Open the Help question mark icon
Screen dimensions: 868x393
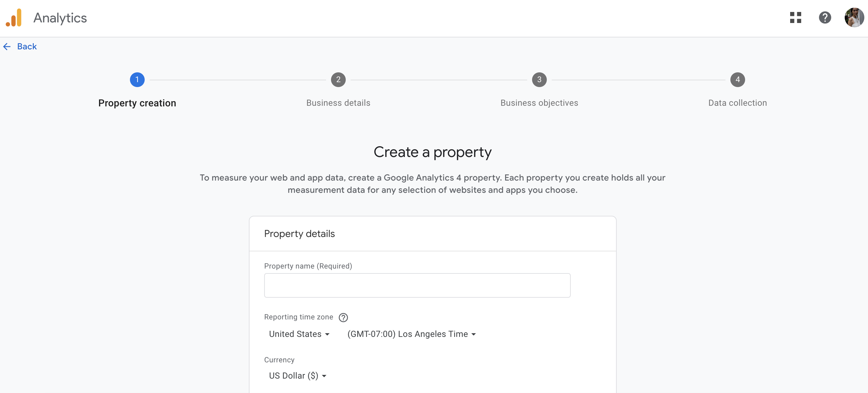pyautogui.click(x=824, y=17)
